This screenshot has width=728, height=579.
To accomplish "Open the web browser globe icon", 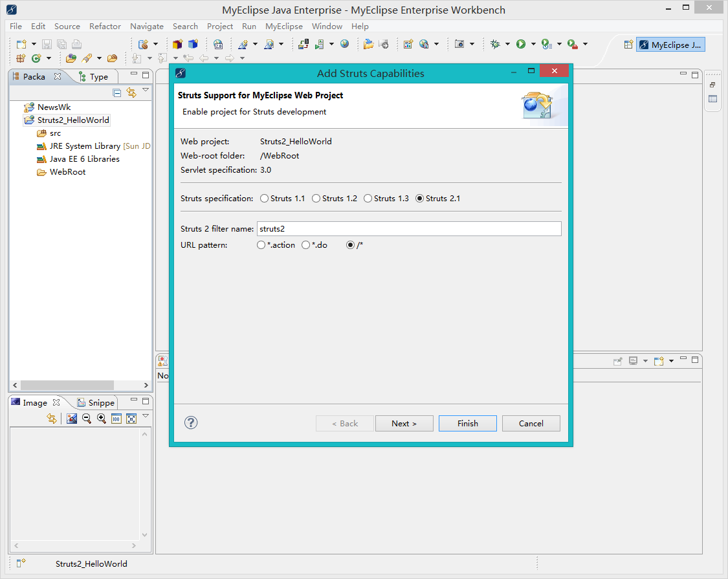I will coord(344,43).
